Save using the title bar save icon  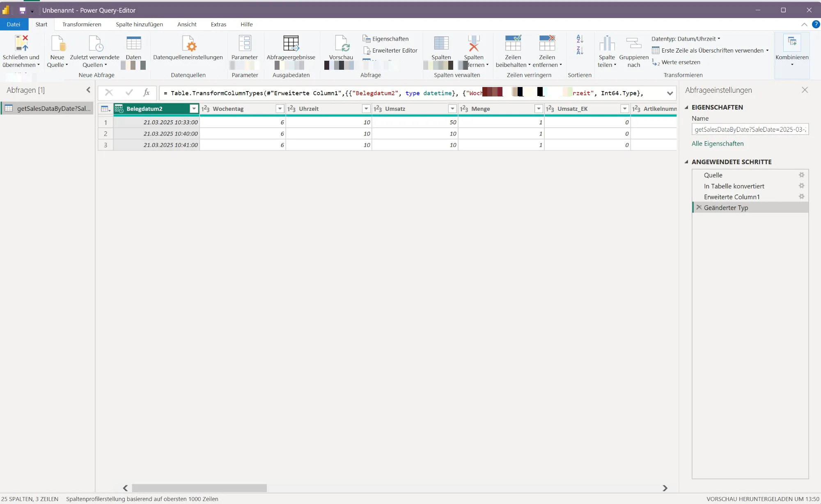click(x=23, y=10)
